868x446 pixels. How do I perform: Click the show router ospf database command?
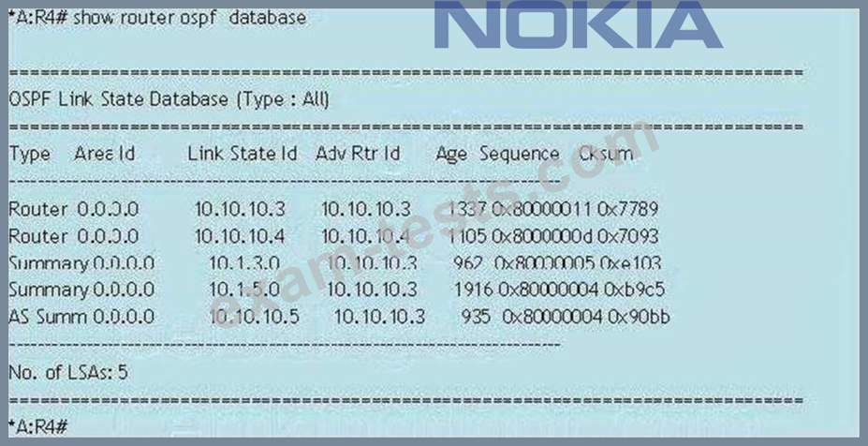[x=189, y=18]
